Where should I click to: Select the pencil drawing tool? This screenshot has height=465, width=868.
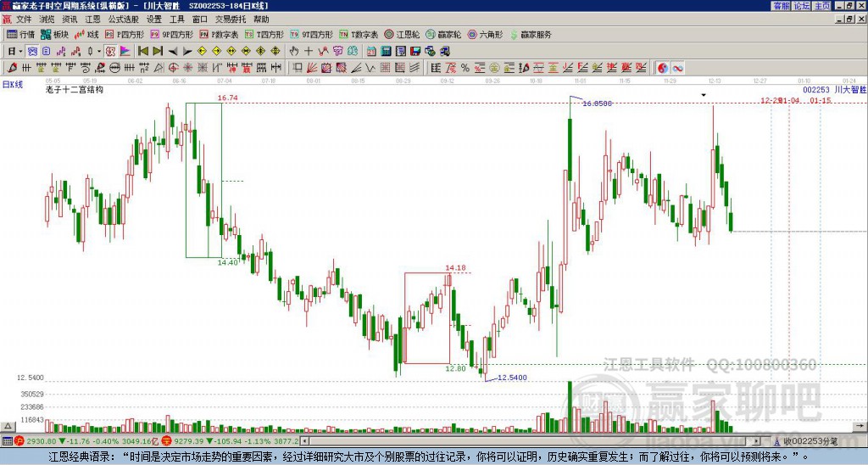click(12, 68)
